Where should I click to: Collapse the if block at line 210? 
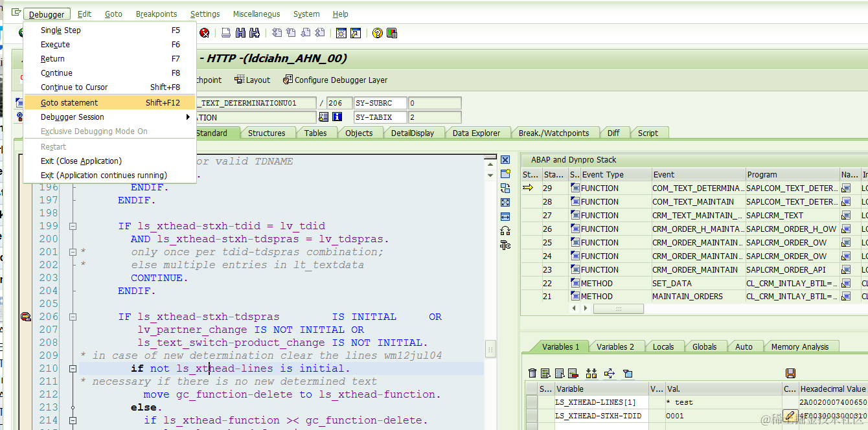(x=73, y=368)
